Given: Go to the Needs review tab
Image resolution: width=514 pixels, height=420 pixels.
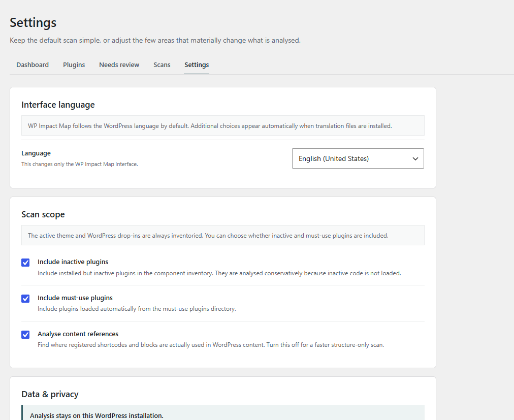Looking at the screenshot, I should click(119, 65).
